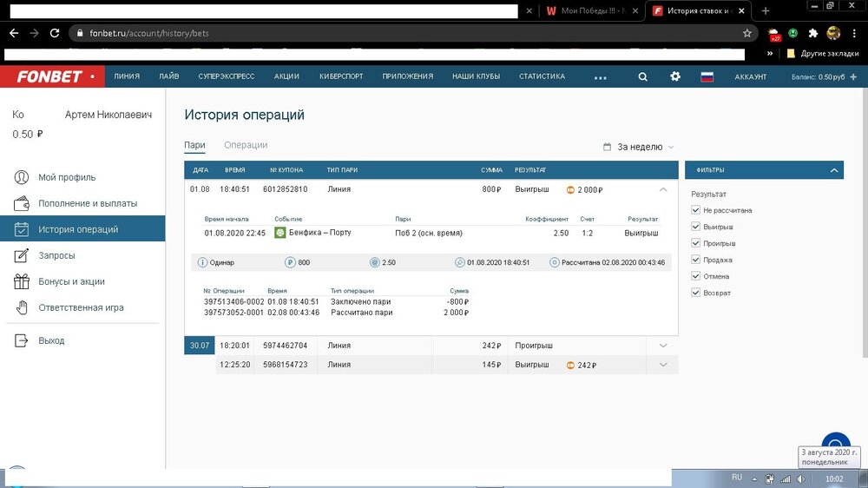Click the plus icon next to balance
Viewport: 868px width, 488px height.
pos(853,76)
